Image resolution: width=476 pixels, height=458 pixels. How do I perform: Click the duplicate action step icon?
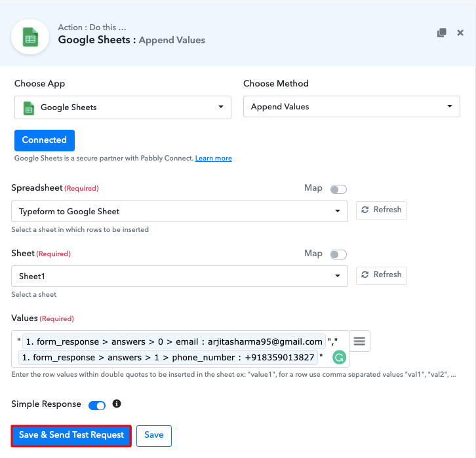(x=442, y=33)
